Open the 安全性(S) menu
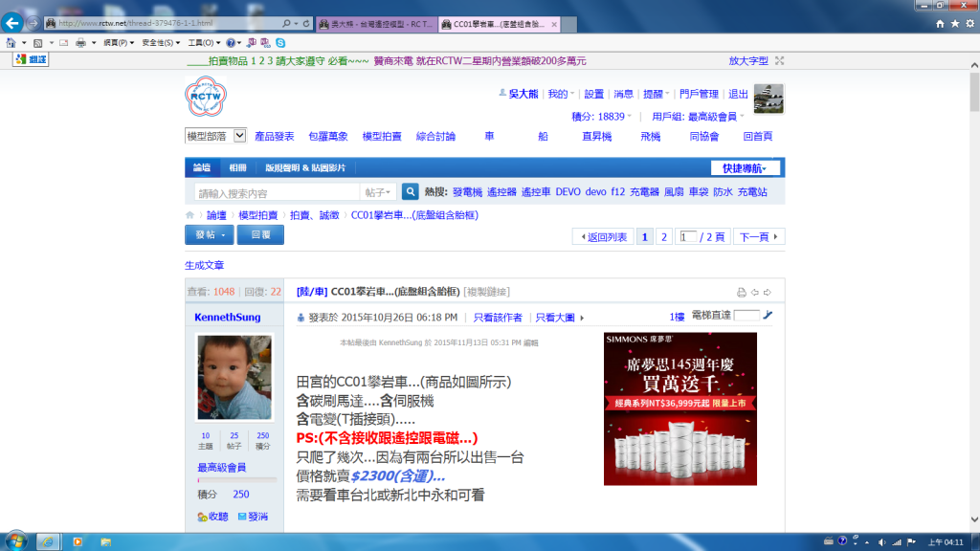 161,42
